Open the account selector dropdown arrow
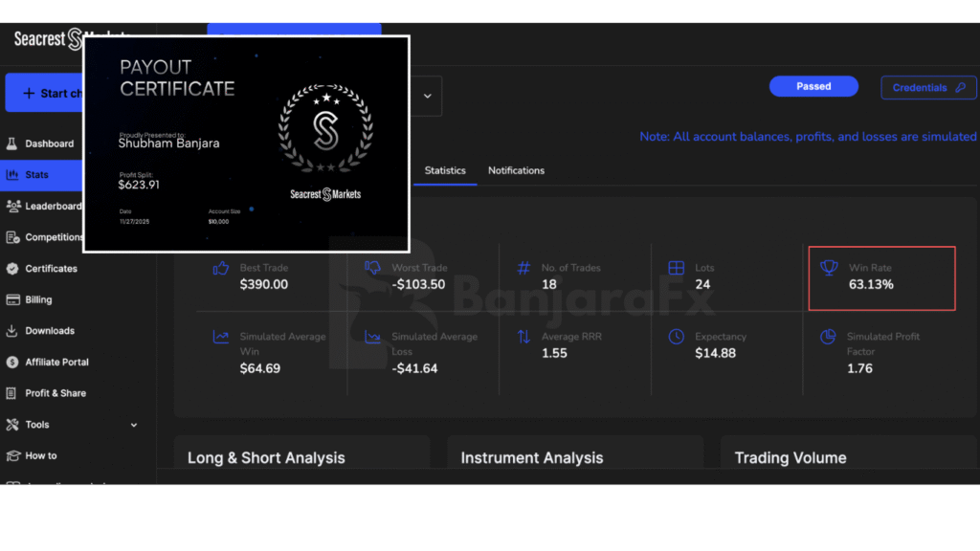The height and width of the screenshot is (551, 980). click(x=427, y=96)
